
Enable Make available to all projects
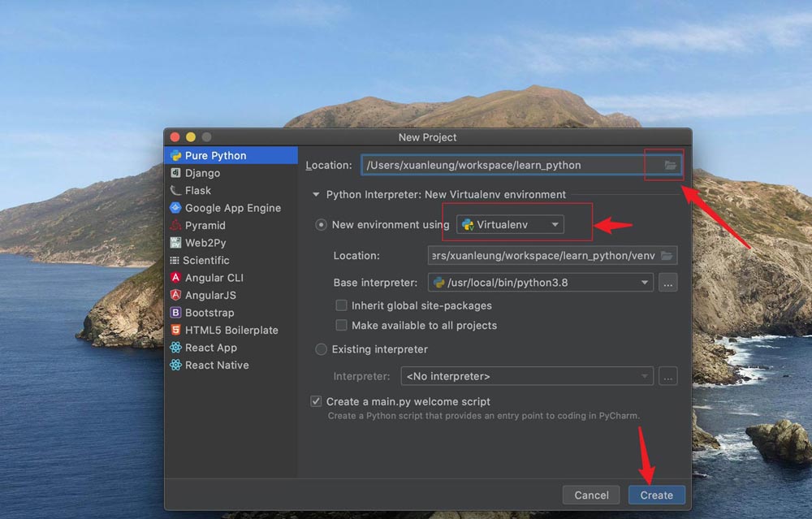click(x=341, y=325)
